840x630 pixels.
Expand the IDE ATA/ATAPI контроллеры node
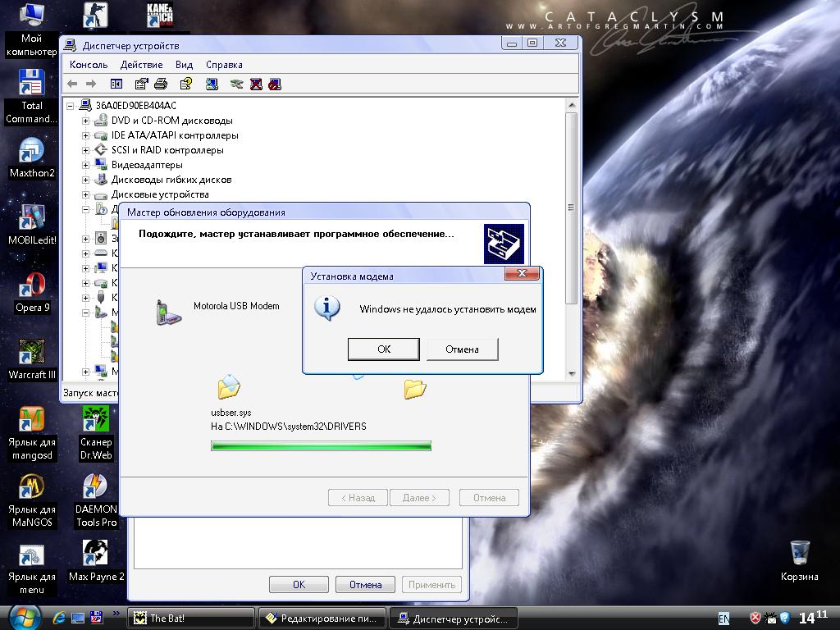tap(85, 135)
